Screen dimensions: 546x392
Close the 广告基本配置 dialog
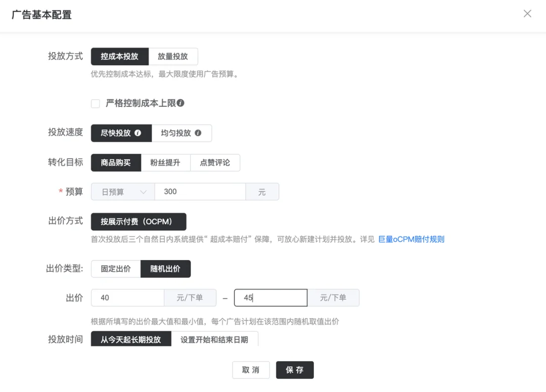pos(527,14)
